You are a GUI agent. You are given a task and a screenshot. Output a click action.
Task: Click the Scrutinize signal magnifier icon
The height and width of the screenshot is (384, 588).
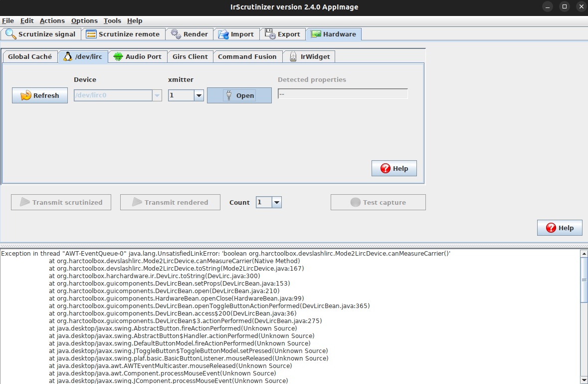(x=10, y=34)
